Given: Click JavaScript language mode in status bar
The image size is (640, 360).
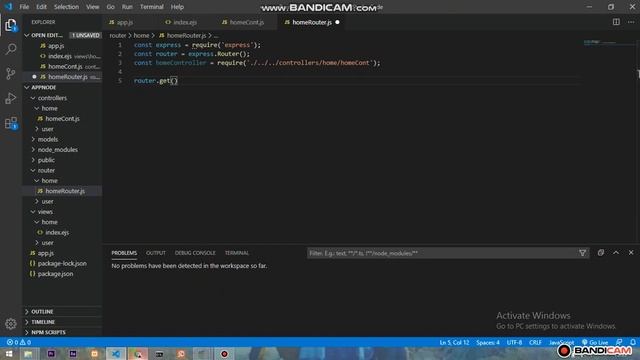Looking at the screenshot, I should tap(561, 342).
